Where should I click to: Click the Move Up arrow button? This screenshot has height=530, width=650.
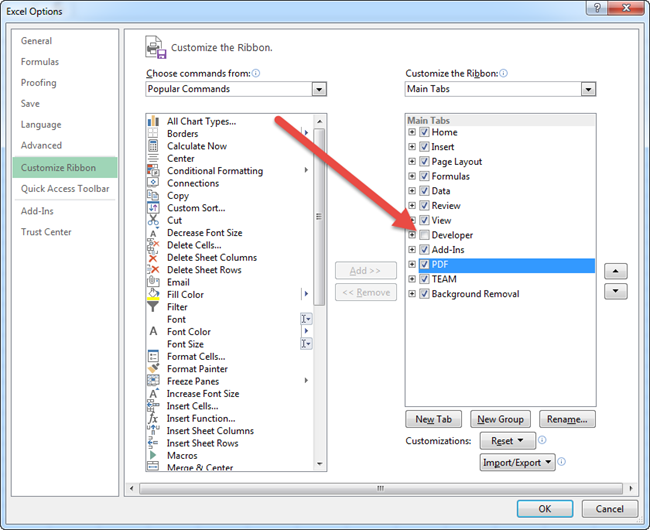point(617,271)
